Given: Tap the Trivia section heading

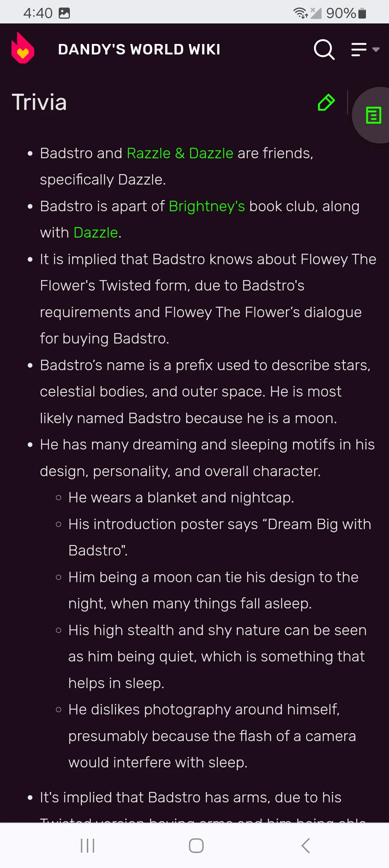Looking at the screenshot, I should (39, 102).
